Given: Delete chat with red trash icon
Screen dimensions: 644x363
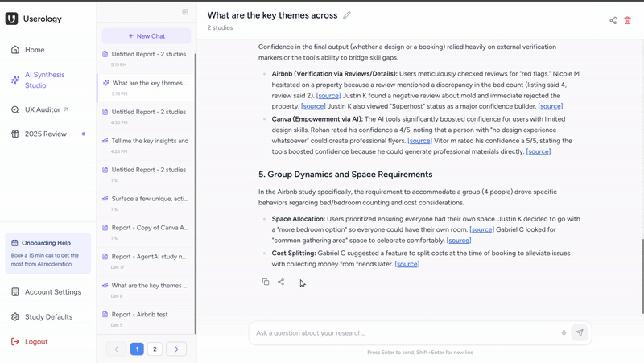Looking at the screenshot, I should 627,21.
